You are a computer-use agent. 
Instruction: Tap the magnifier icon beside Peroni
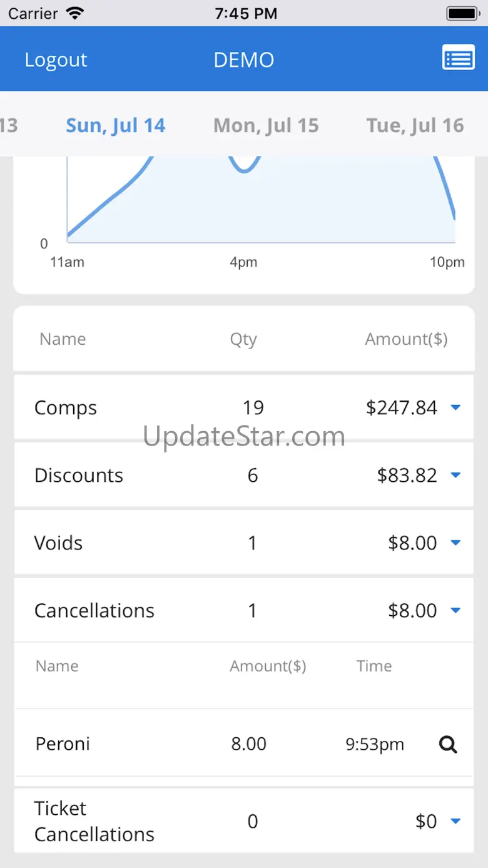click(x=448, y=744)
